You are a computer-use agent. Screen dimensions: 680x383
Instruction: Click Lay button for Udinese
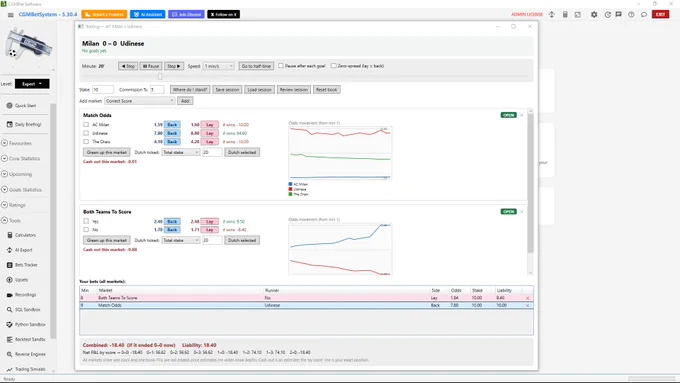209,133
